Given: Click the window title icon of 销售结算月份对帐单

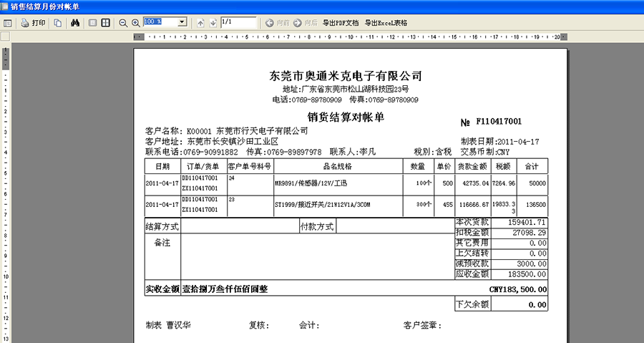Looking at the screenshot, I should 4,6.
